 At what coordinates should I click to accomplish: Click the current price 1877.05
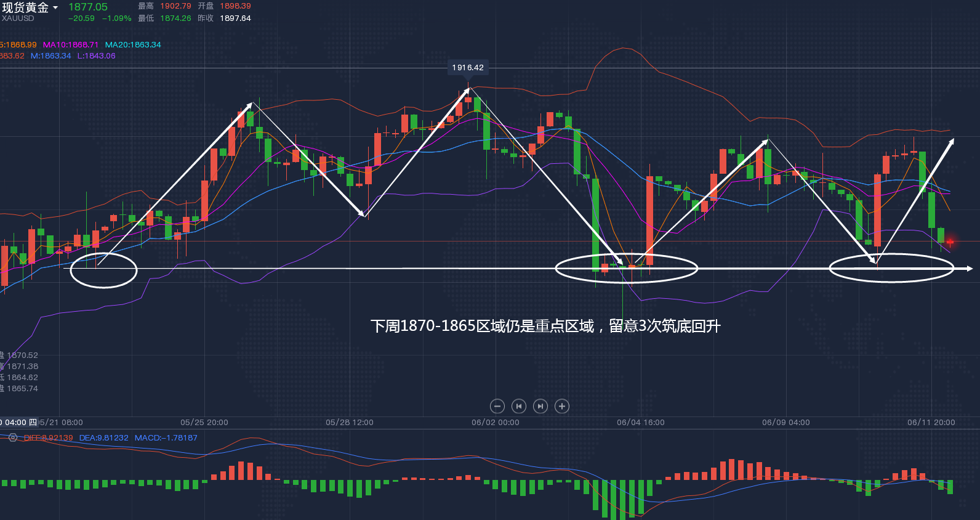(x=88, y=7)
